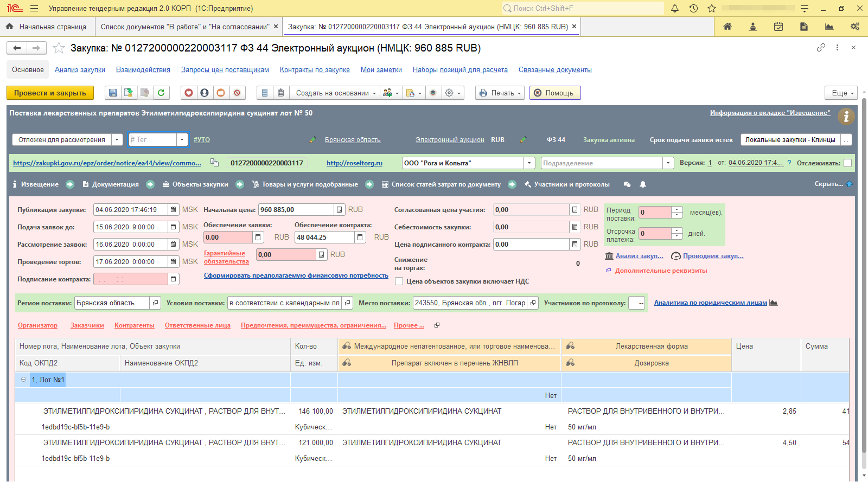The image size is (868, 488).
Task: Open the 'Отложен для рассмотрения' status dropdown
Action: tap(117, 140)
